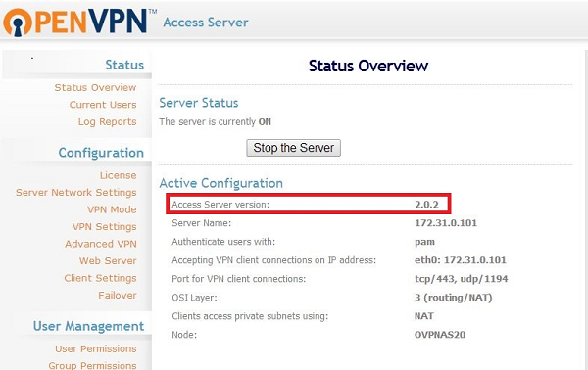Click the authentication value pam
Image resolution: width=588 pixels, height=370 pixels.
coord(425,242)
